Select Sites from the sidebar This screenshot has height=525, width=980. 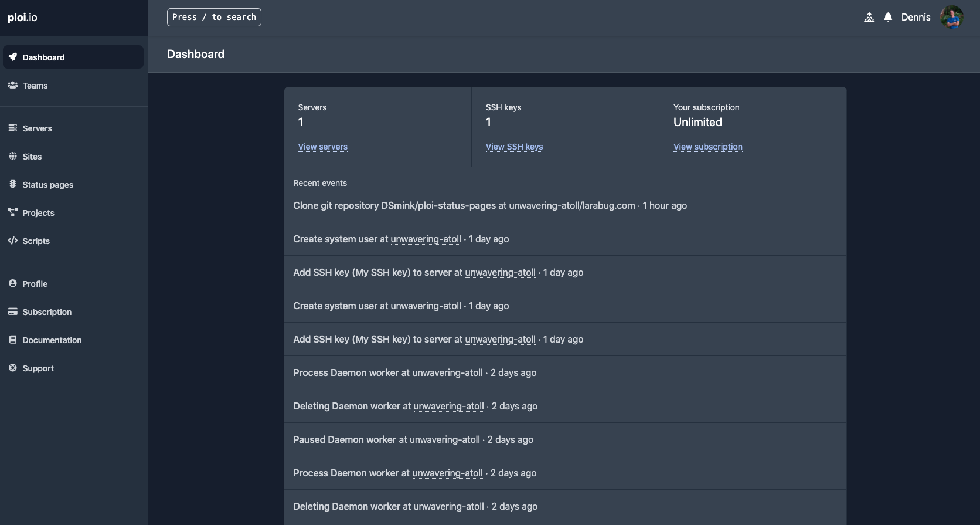point(73,157)
